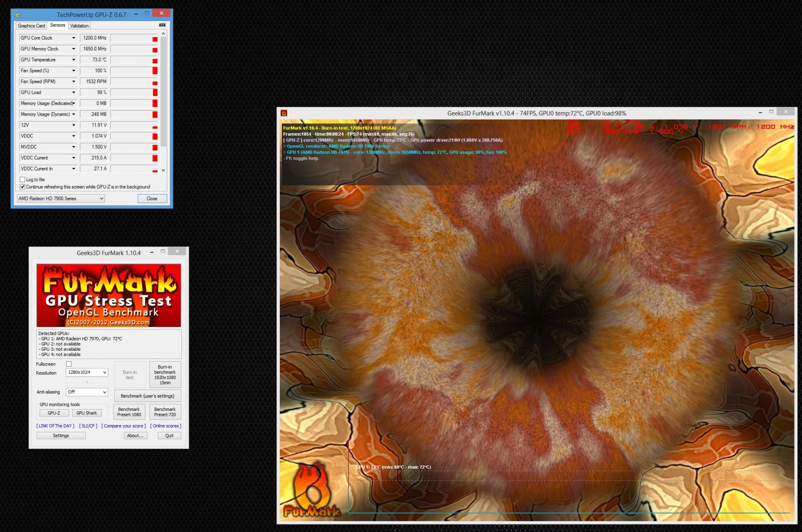
Task: Click the custom resolution height field
Action: 99,382
